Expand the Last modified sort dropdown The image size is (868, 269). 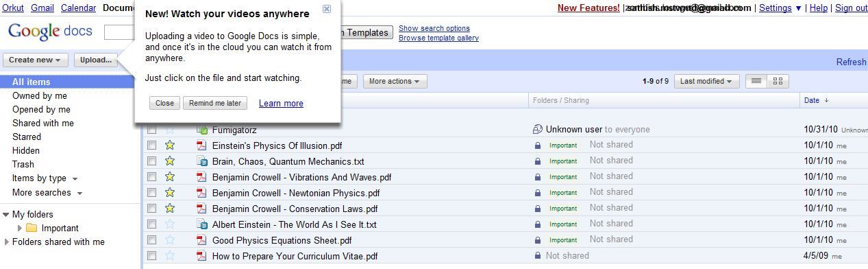(x=706, y=81)
